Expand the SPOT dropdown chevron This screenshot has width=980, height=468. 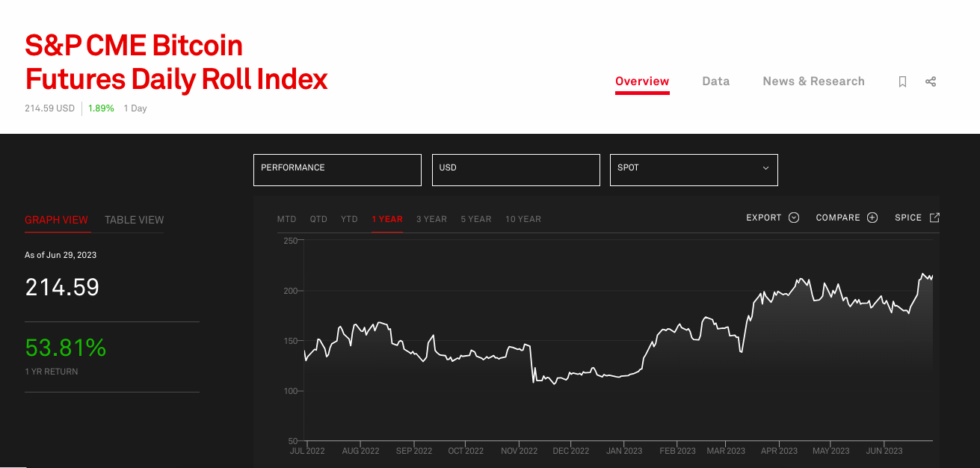[765, 168]
